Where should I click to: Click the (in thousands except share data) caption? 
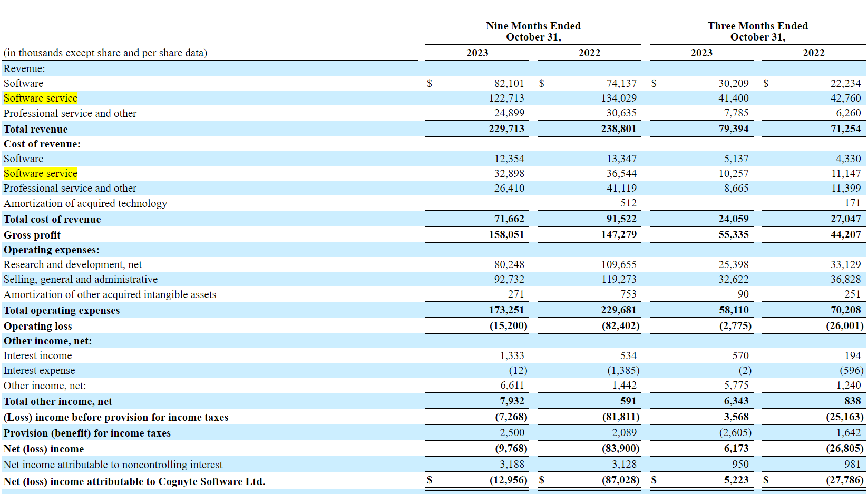click(x=105, y=53)
